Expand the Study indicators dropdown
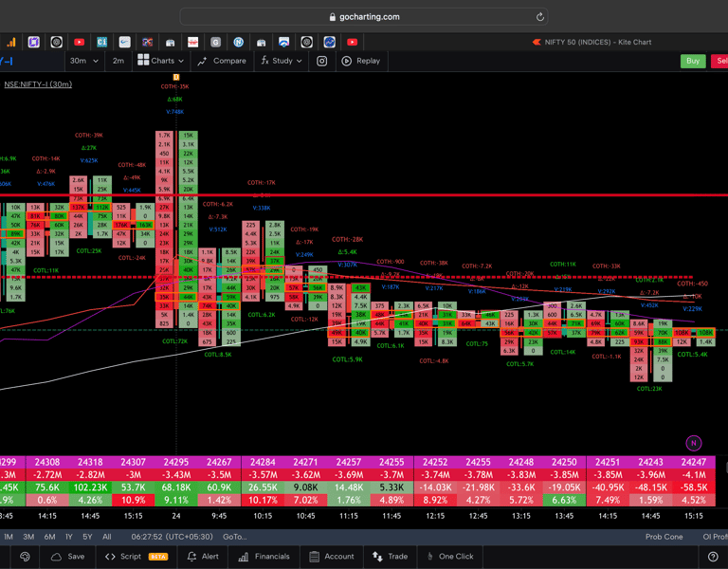The width and height of the screenshot is (728, 569). (x=282, y=61)
